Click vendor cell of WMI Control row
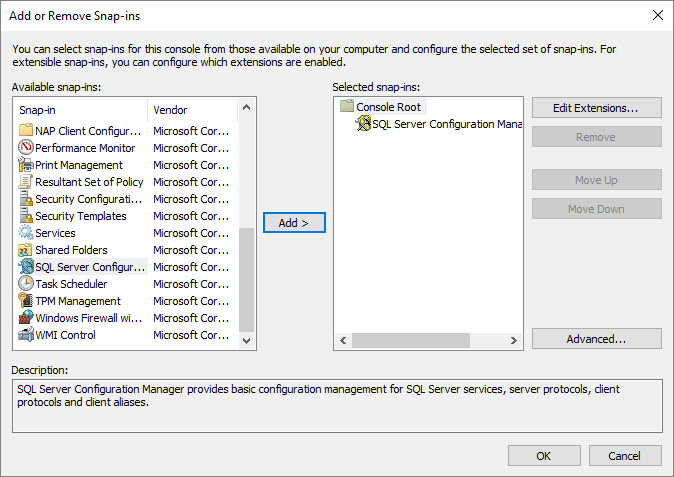 (191, 335)
